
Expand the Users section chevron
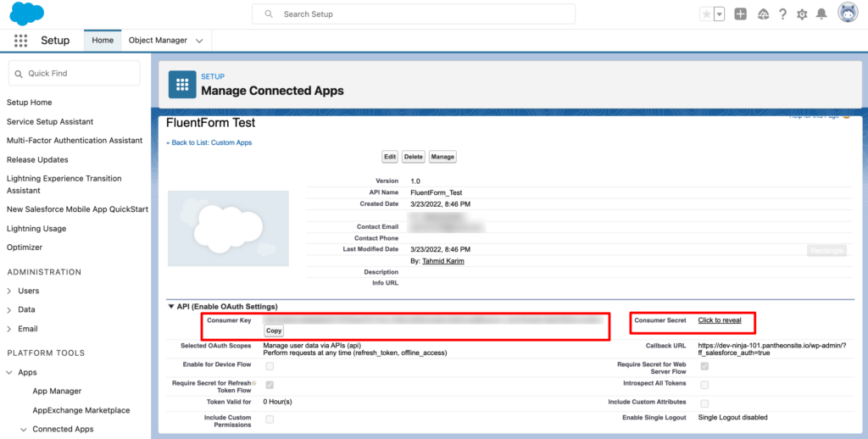[x=8, y=291]
